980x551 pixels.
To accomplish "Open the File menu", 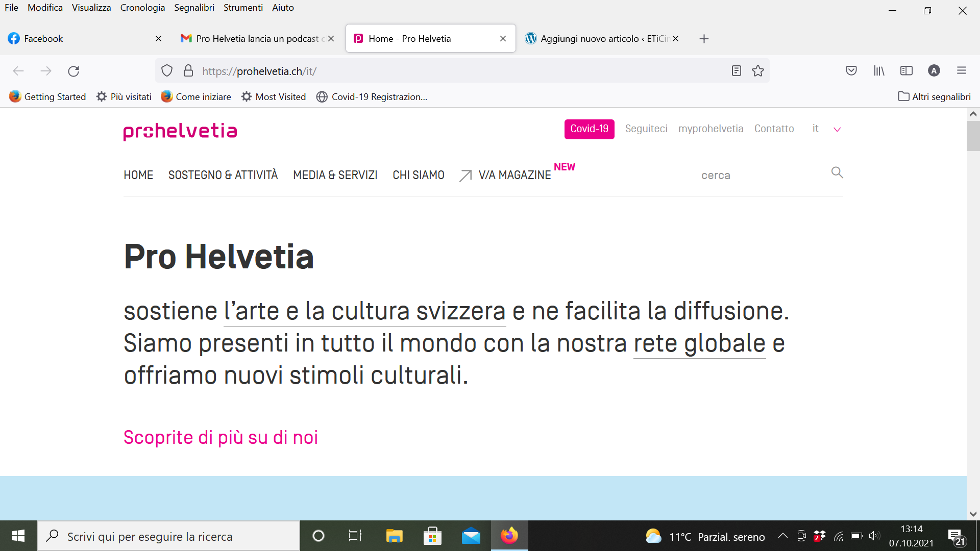I will [x=11, y=8].
